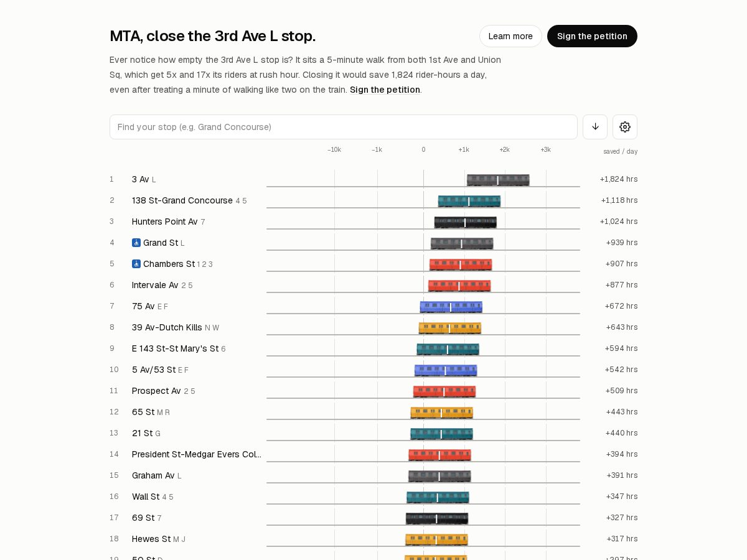Click the teal train for E 143 St-St Mary's St
The height and width of the screenshot is (560, 747).
coord(448,350)
